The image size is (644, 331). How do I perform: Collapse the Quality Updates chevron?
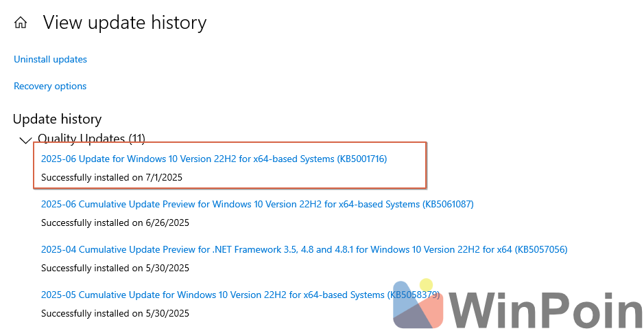click(25, 141)
